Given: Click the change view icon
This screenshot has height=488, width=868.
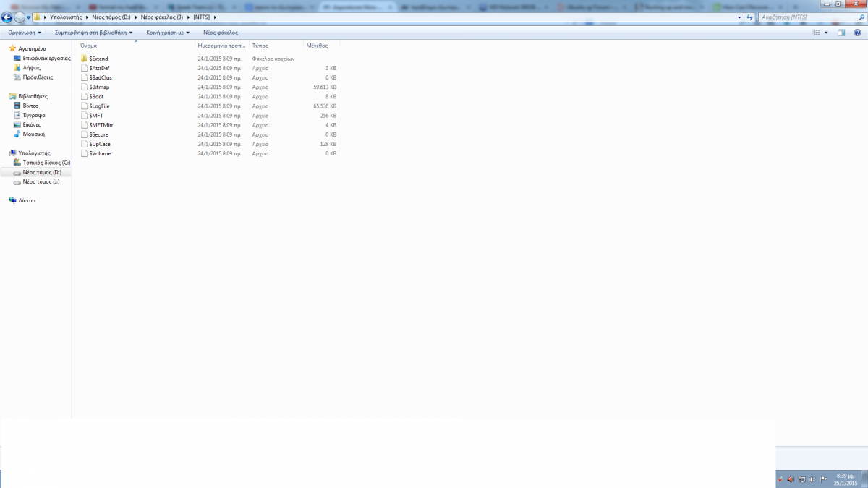Looking at the screenshot, I should pyautogui.click(x=817, y=33).
